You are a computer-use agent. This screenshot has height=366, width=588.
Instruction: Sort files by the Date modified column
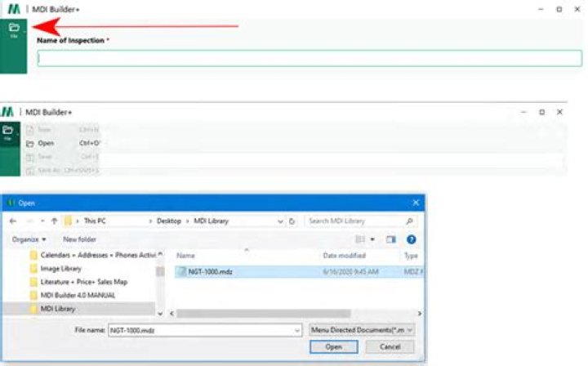(x=344, y=256)
